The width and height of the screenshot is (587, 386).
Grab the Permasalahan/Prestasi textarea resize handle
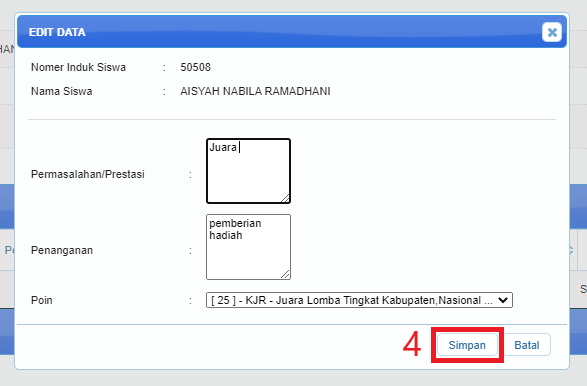pyautogui.click(x=286, y=199)
